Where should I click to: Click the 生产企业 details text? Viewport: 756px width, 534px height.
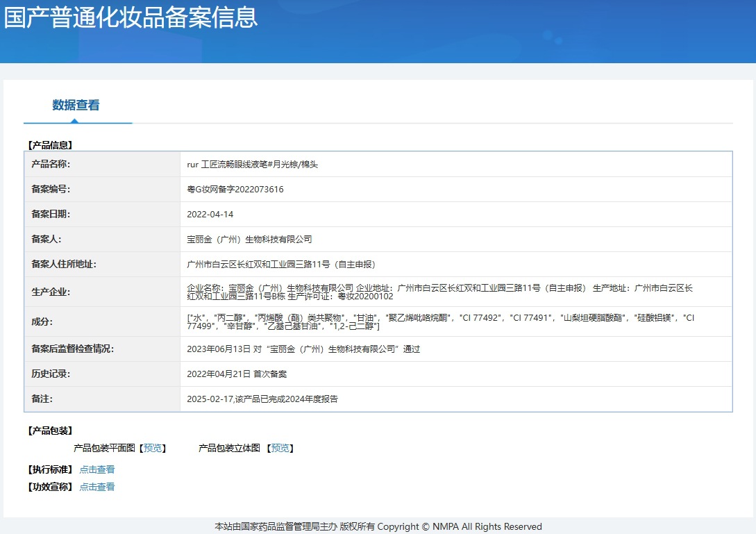coord(439,292)
